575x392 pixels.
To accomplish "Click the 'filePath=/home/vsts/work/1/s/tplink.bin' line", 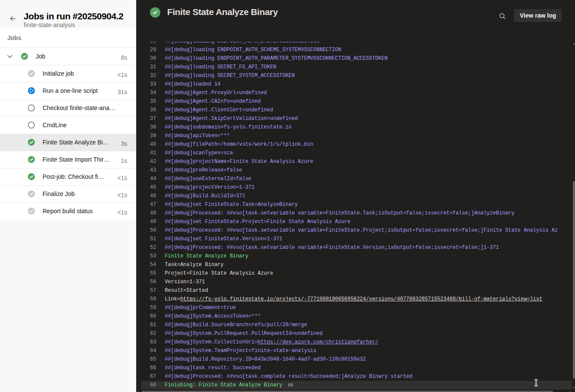I will tap(239, 144).
